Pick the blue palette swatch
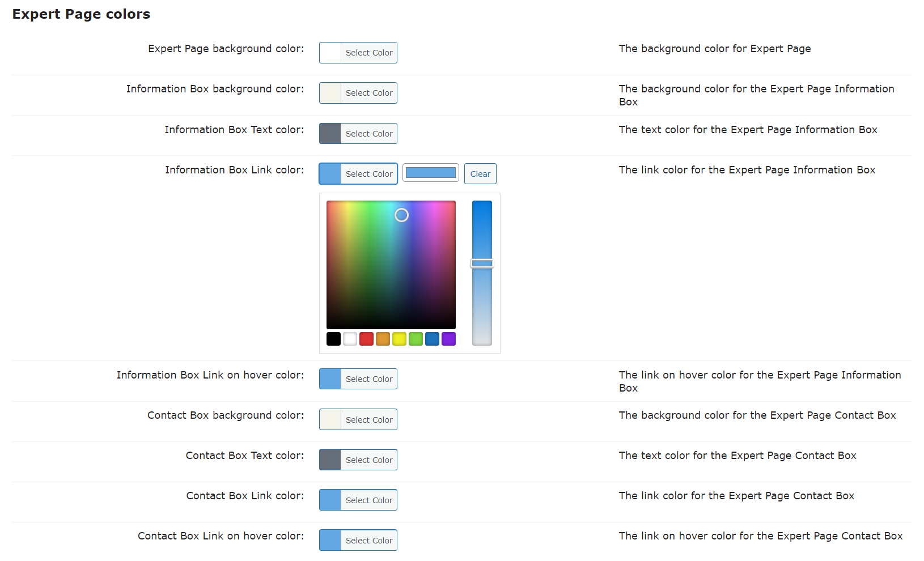 [432, 339]
